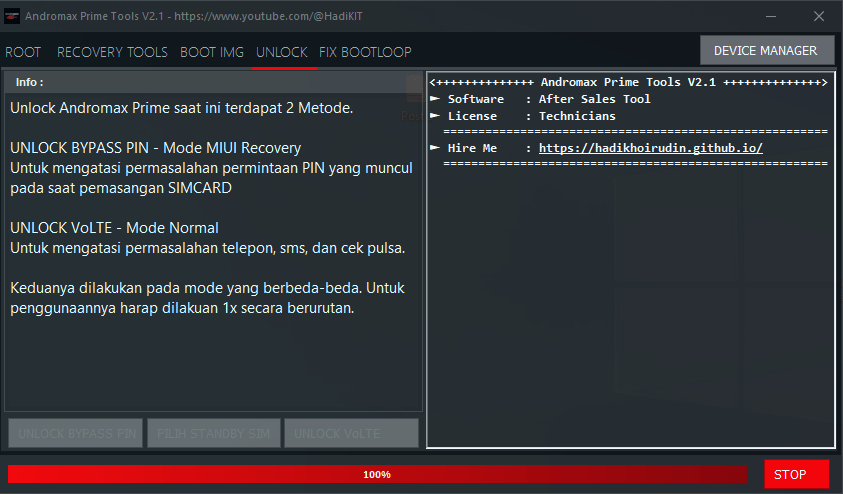Click the 'Untuk mengatasi permasalahan telepon' line

point(208,248)
